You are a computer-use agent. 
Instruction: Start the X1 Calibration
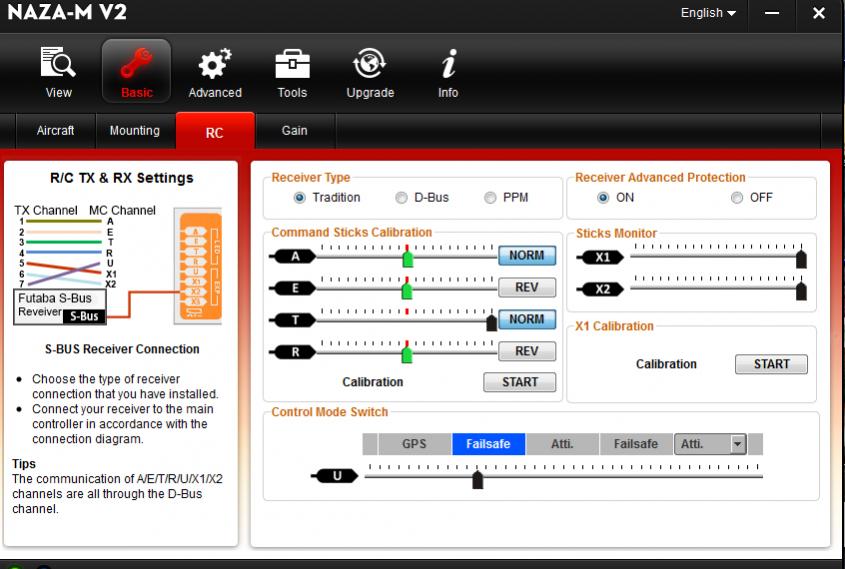[771, 364]
